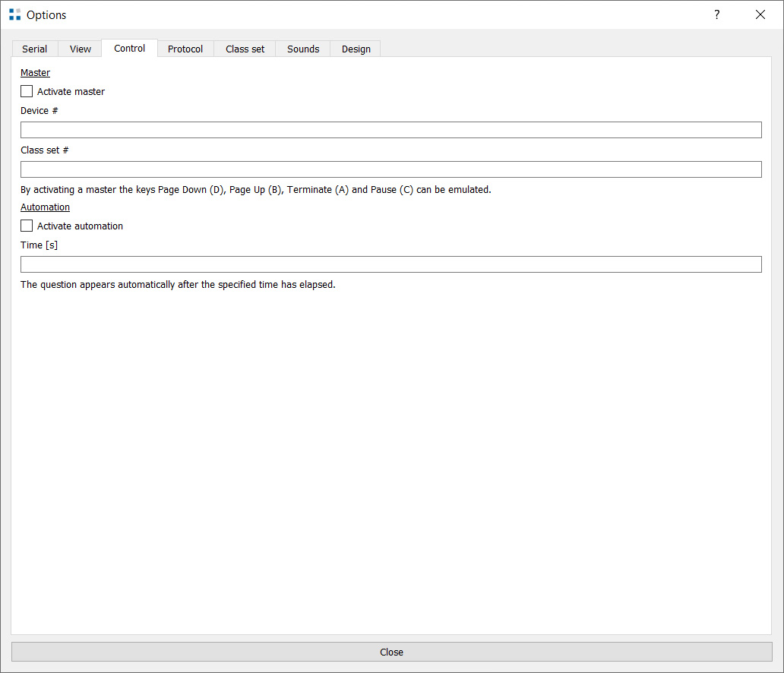
Task: Select the Control tab
Action: [130, 48]
